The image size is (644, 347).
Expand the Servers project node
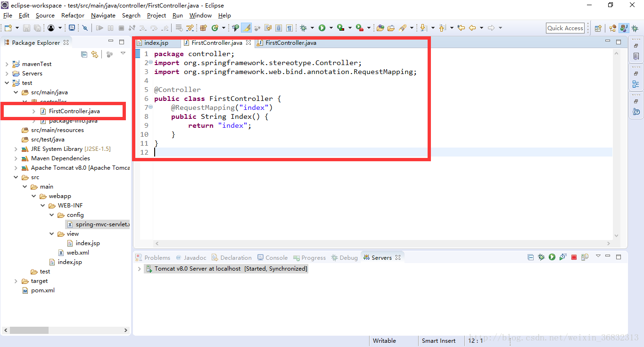tap(7, 74)
